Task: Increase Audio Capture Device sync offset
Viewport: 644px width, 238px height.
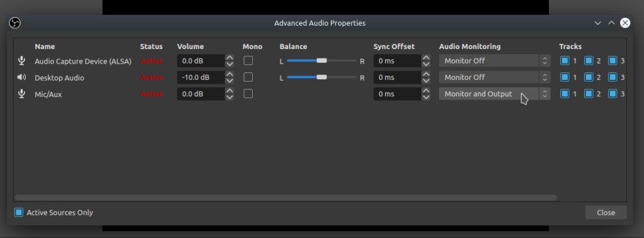Action: point(426,58)
